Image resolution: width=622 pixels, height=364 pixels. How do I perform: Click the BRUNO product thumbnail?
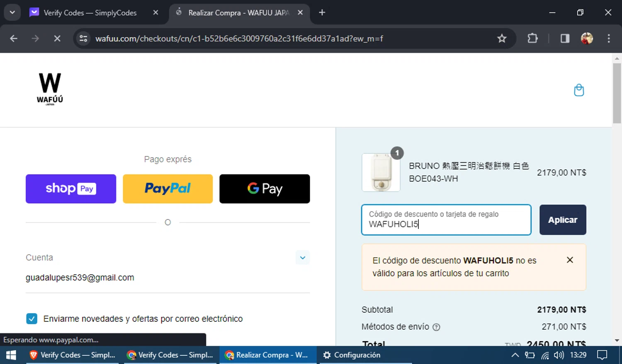[x=381, y=172]
